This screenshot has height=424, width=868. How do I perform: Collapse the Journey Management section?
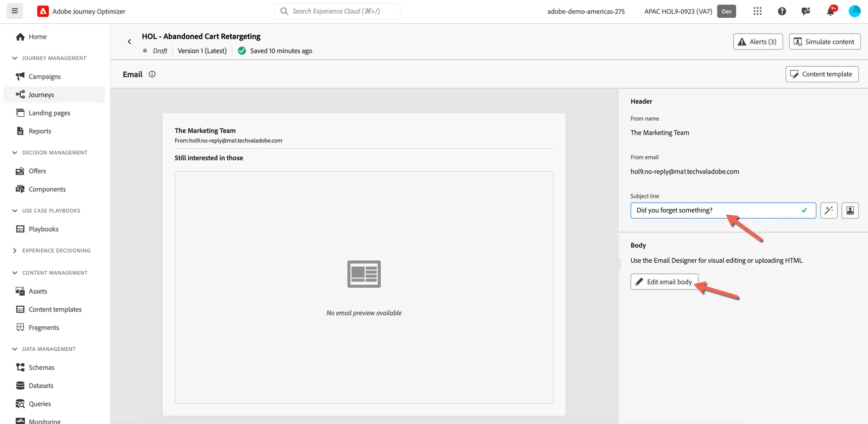pos(15,58)
